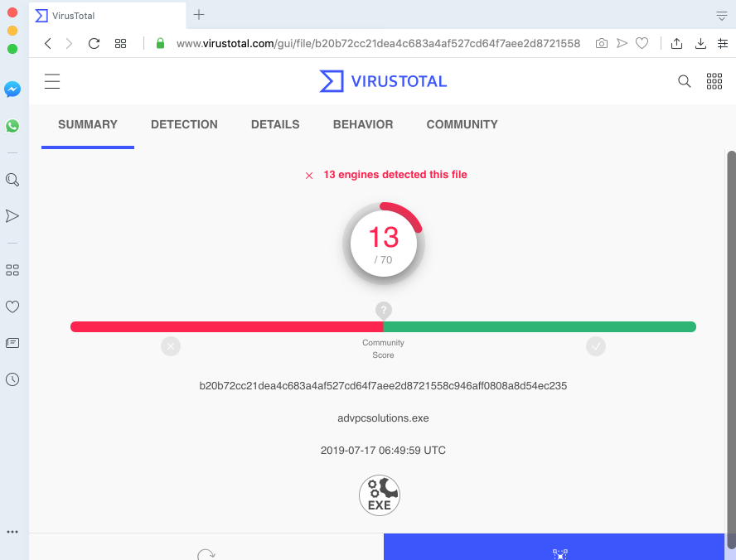Open Opera easy setup sliders
The width and height of the screenshot is (736, 560).
[x=723, y=44]
